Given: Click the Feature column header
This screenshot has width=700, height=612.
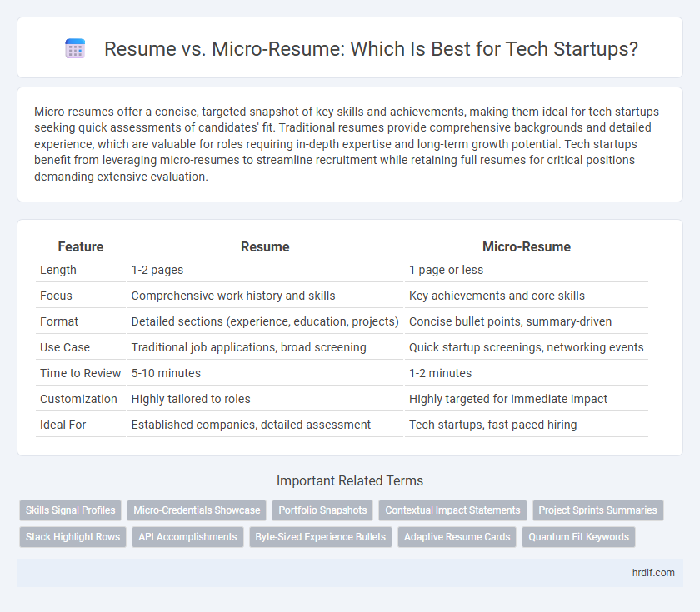Looking at the screenshot, I should coord(81,246).
